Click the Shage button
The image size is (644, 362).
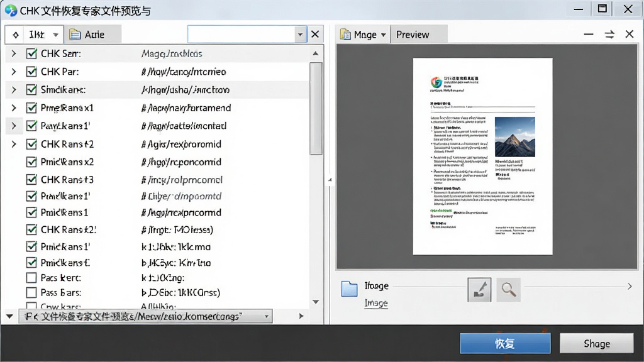point(597,343)
